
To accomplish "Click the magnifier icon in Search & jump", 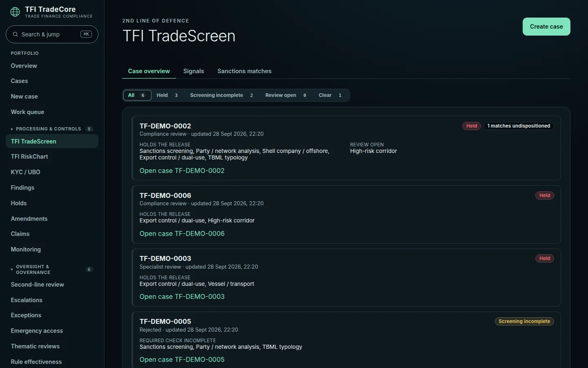I will [16, 34].
